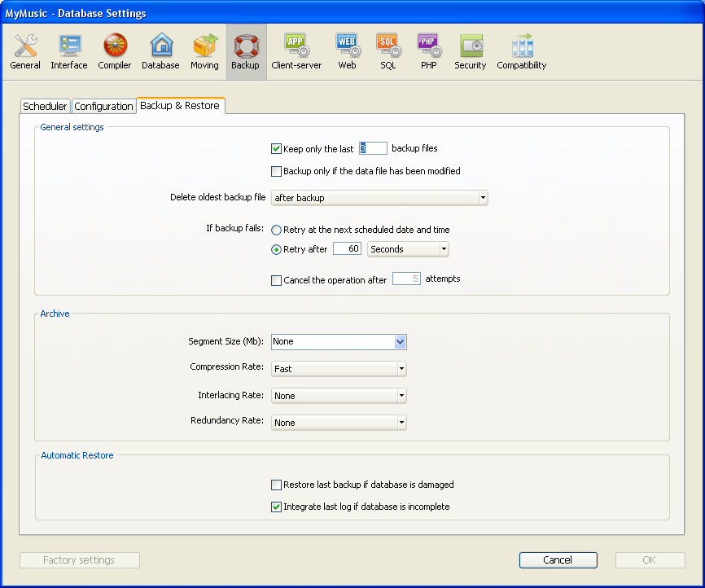Open the PHP settings icon

[x=429, y=52]
